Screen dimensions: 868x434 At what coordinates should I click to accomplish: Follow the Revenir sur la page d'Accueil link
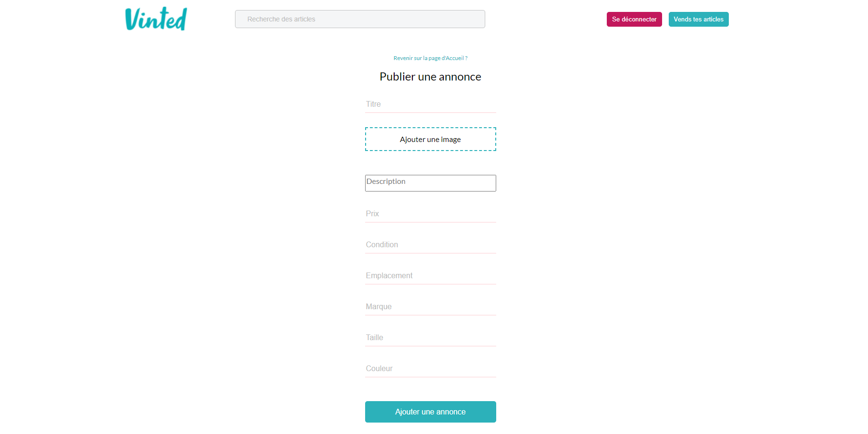click(x=430, y=58)
